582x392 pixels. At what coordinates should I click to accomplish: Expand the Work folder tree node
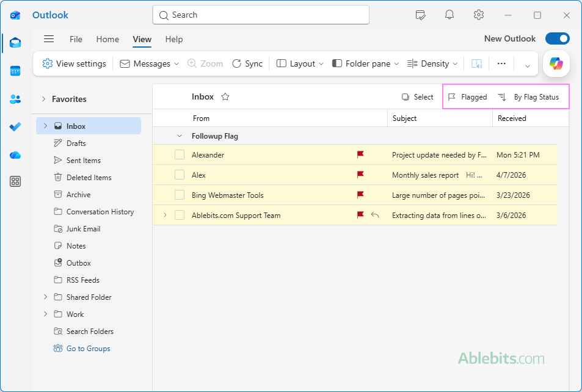click(46, 314)
